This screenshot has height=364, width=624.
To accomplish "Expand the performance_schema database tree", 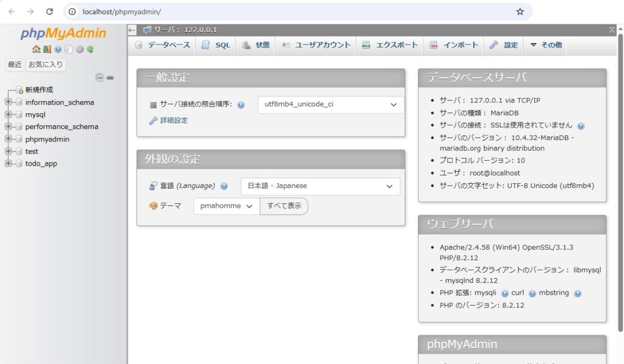I will [x=8, y=127].
